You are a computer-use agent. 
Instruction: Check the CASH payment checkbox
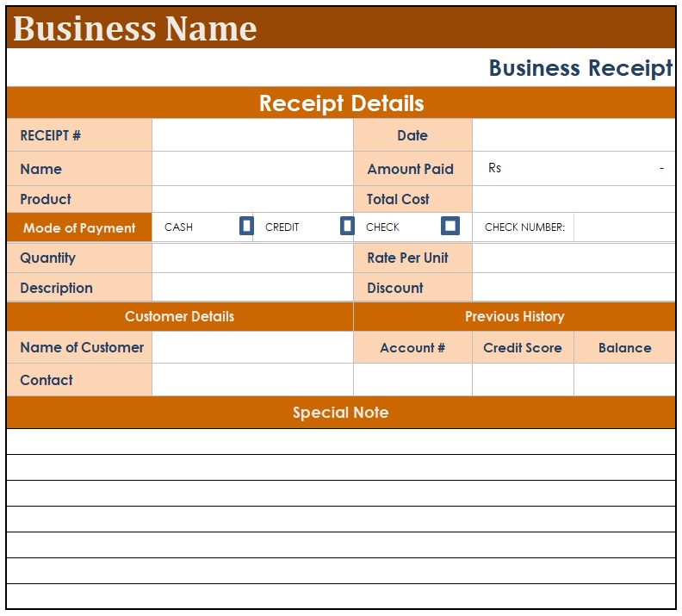click(x=246, y=227)
